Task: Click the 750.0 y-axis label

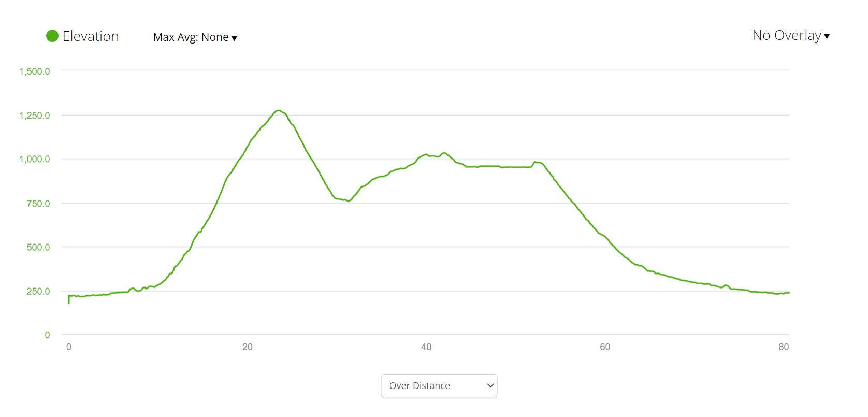Action: click(38, 204)
